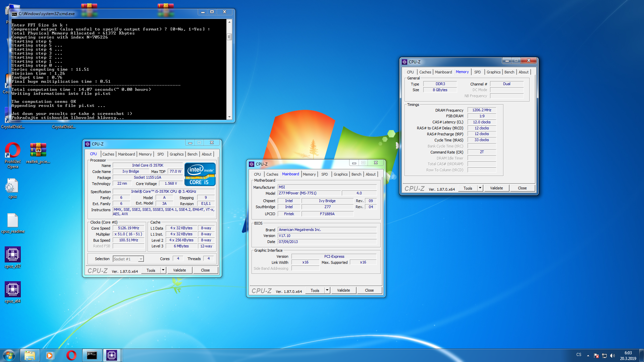Click the Model field Z77 MPower
The image size is (644, 362).
pyautogui.click(x=309, y=193)
